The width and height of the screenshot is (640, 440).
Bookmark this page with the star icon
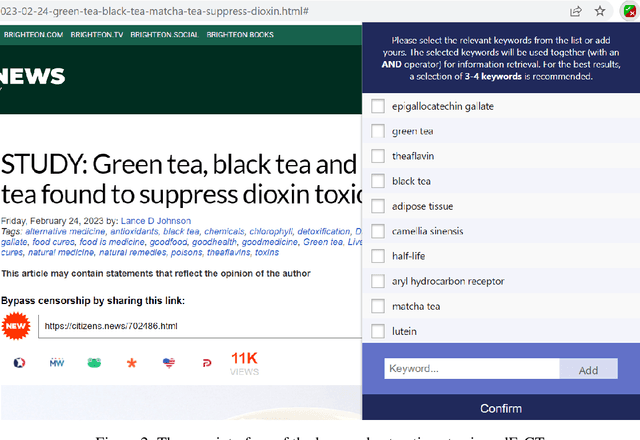600,11
